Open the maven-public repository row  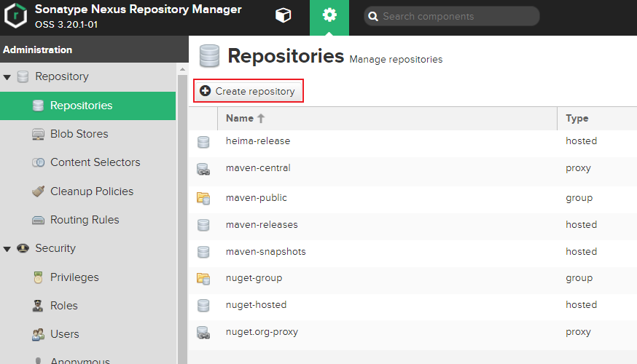coord(413,198)
